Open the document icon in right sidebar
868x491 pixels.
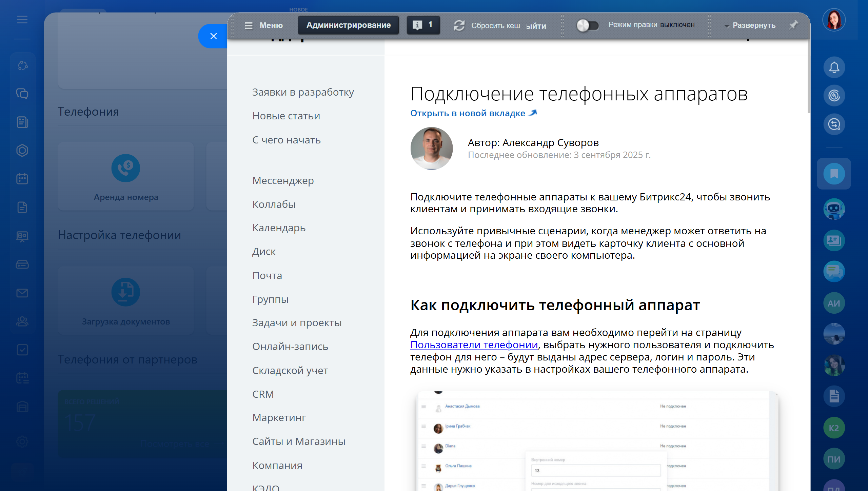pyautogui.click(x=834, y=396)
